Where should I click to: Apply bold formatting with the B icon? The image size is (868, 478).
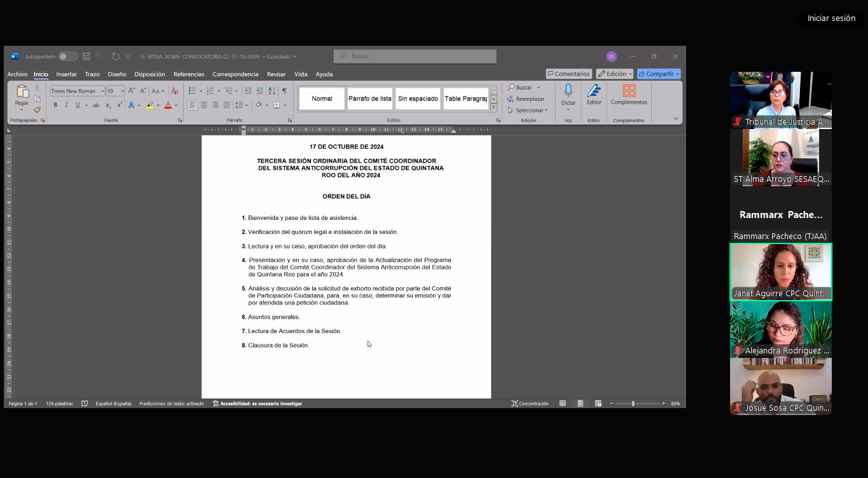(x=55, y=105)
